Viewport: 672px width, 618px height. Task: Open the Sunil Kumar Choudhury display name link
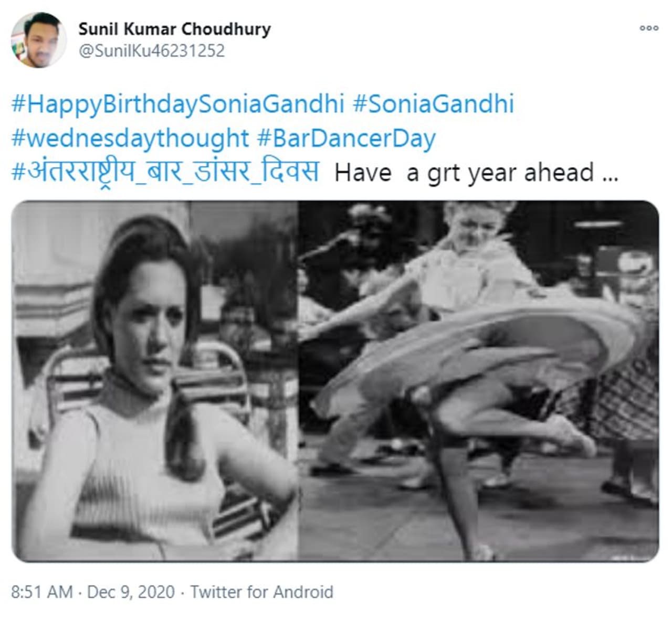click(174, 29)
